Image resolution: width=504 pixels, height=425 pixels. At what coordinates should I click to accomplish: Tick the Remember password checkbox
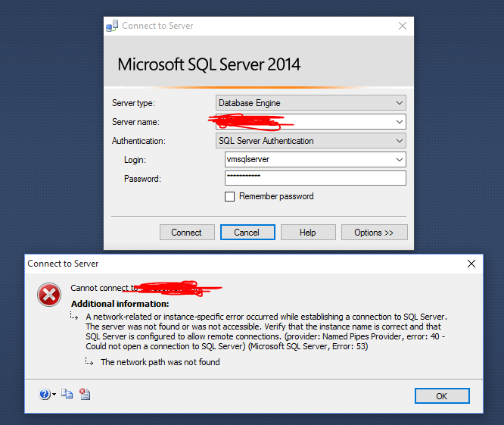tap(229, 196)
